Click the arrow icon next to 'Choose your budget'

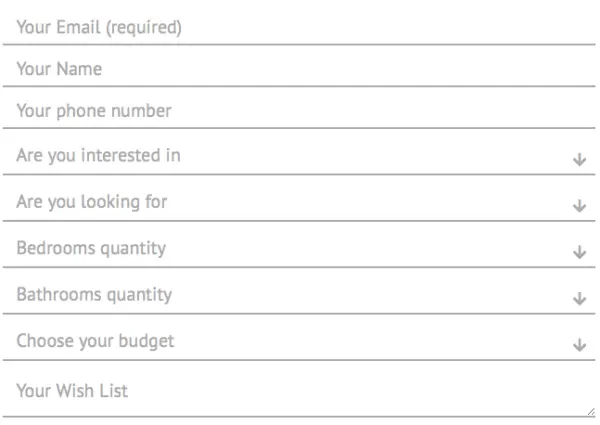pos(579,345)
